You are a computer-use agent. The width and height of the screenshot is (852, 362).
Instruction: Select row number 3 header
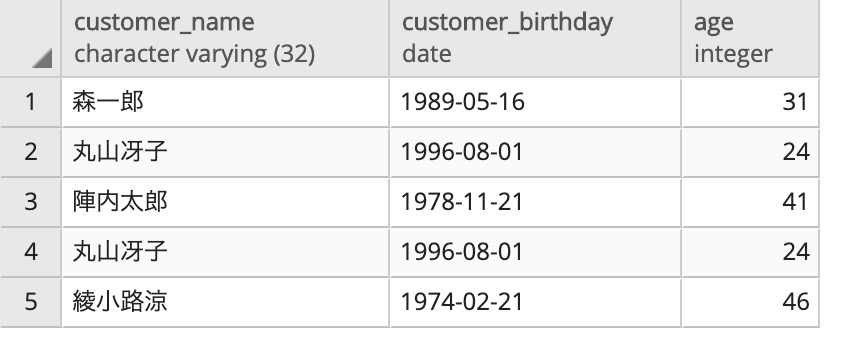pyautogui.click(x=30, y=202)
